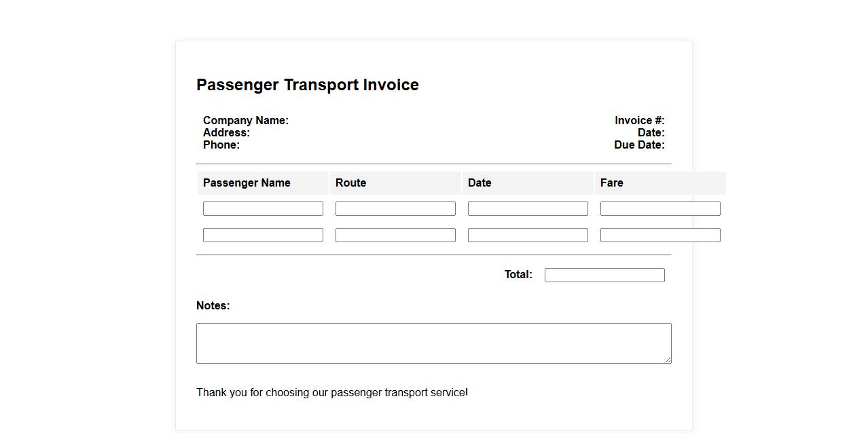This screenshot has height=441, width=868.
Task: Click the Notes textarea resize handle
Action: pos(668,360)
